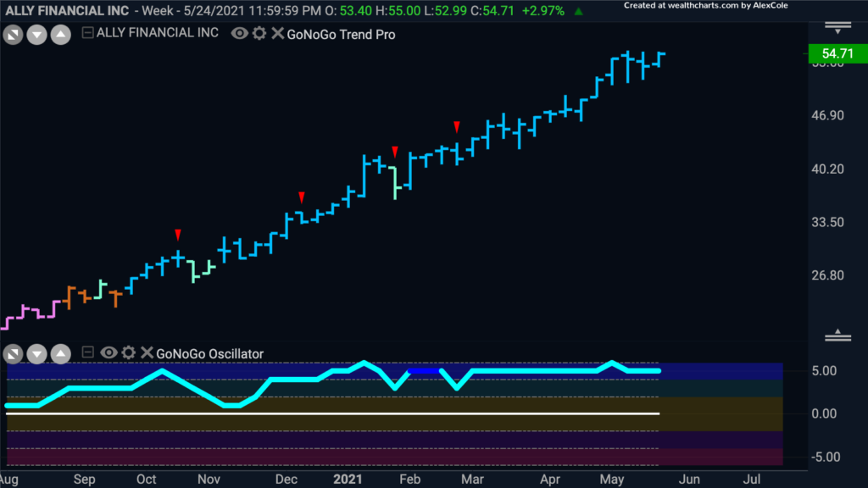Click the red marker above the late February bar
The height and width of the screenshot is (488, 868).
[457, 127]
